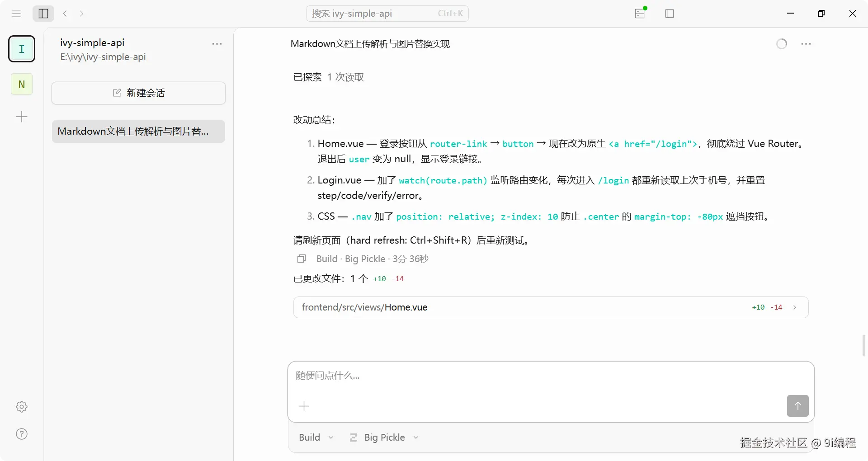Open the hamburger menu icon
The width and height of the screenshot is (868, 461).
click(16, 14)
